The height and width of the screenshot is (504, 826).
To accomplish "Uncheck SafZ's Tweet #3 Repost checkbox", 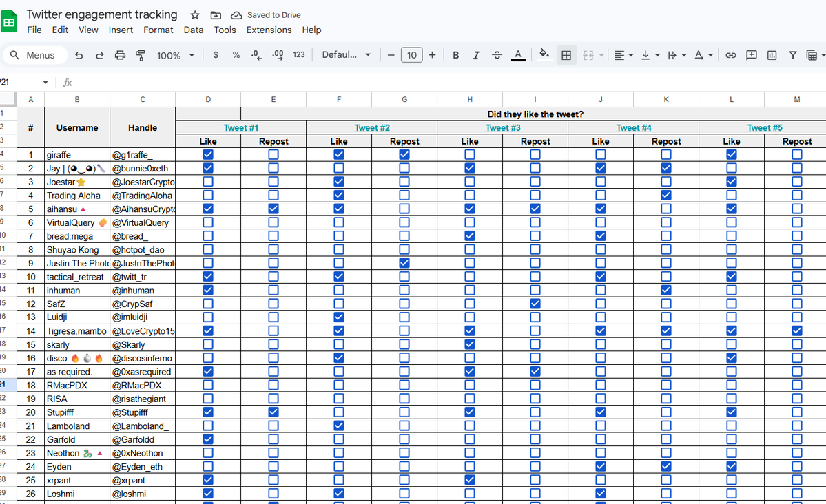I will tap(535, 304).
